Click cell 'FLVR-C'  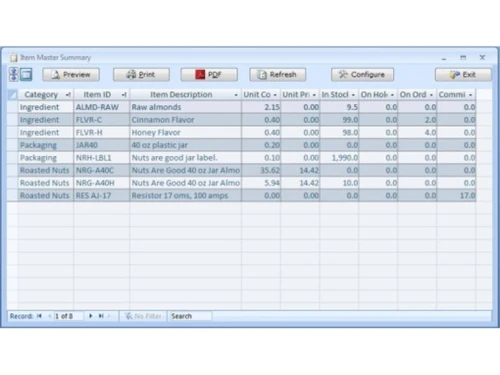click(x=101, y=120)
